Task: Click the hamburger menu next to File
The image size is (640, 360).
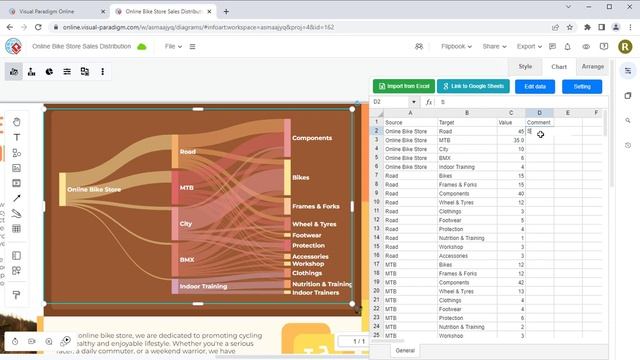Action: [x=192, y=47]
